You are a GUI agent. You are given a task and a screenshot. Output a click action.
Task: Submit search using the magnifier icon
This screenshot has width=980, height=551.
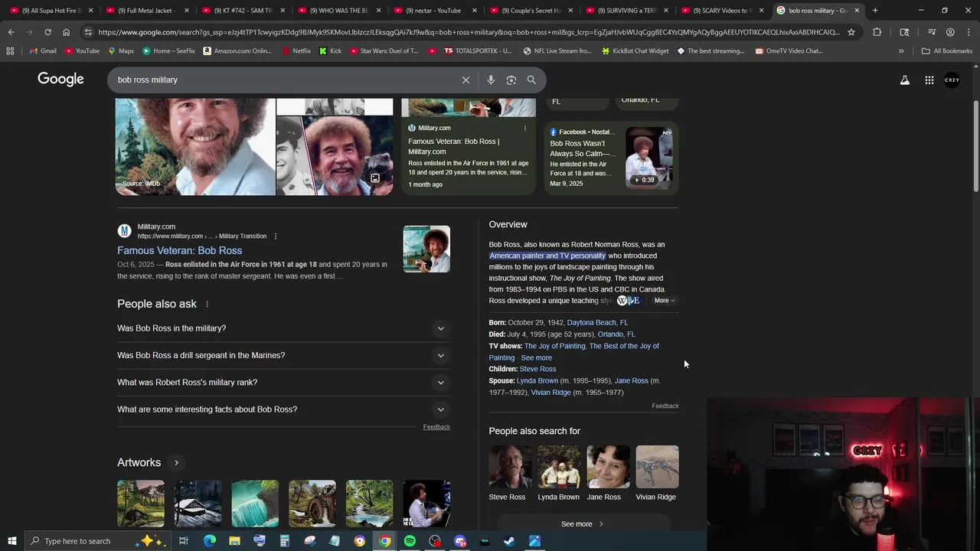click(531, 80)
